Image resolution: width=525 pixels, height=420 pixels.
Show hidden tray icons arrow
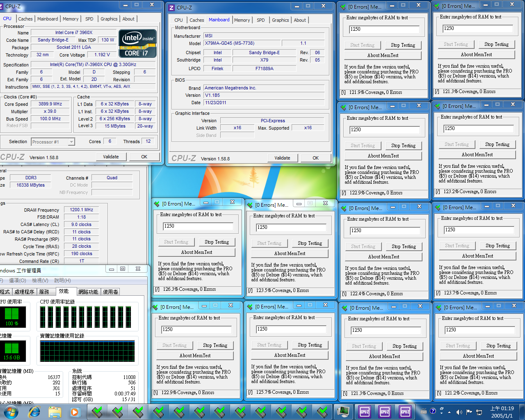(450, 412)
